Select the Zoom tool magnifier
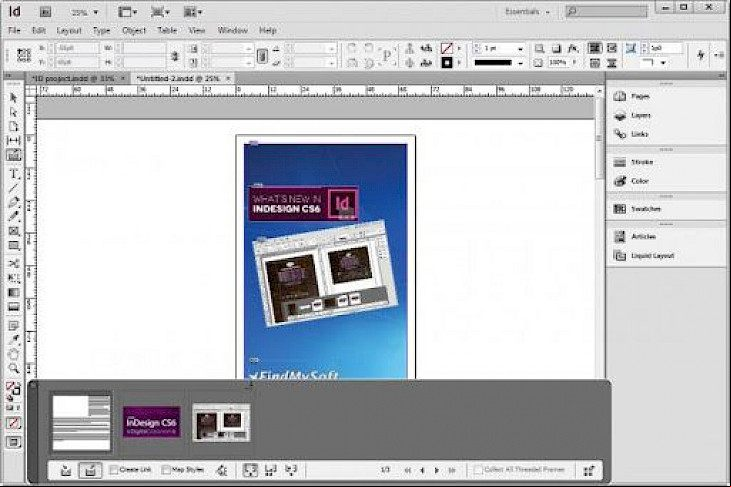 click(14, 369)
